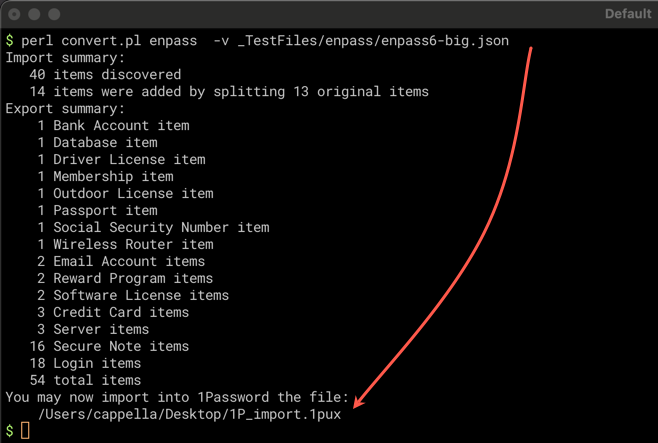
Task: Minimize the terminal window
Action: pyautogui.click(x=33, y=15)
